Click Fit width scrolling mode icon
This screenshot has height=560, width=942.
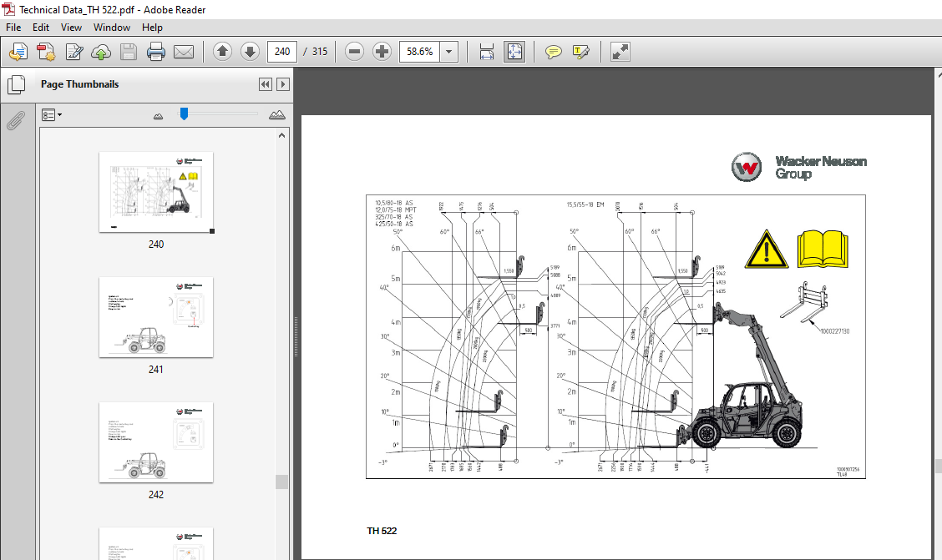coord(487,52)
